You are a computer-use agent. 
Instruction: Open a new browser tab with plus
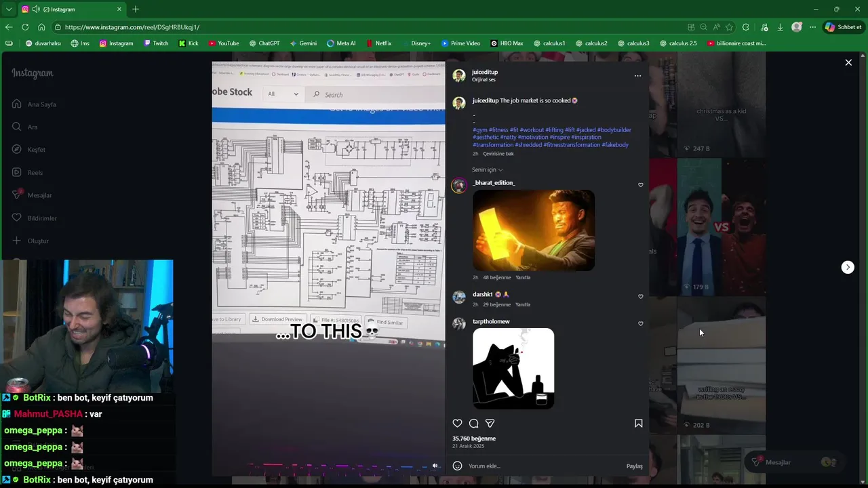[x=135, y=9]
